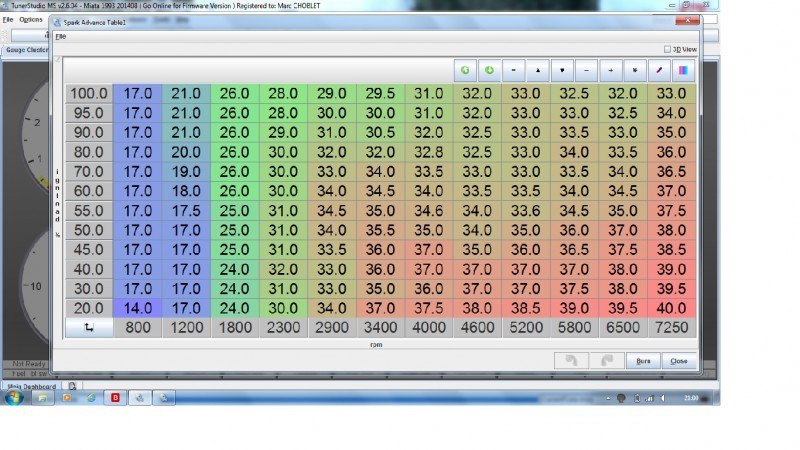Image resolution: width=800 pixels, height=450 pixels.
Task: Click the 7250 rpm column header
Action: 671,328
